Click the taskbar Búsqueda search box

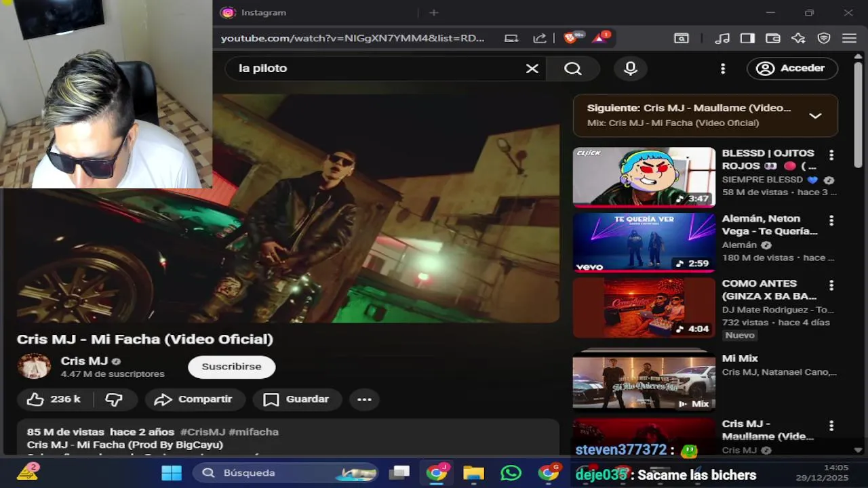287,473
